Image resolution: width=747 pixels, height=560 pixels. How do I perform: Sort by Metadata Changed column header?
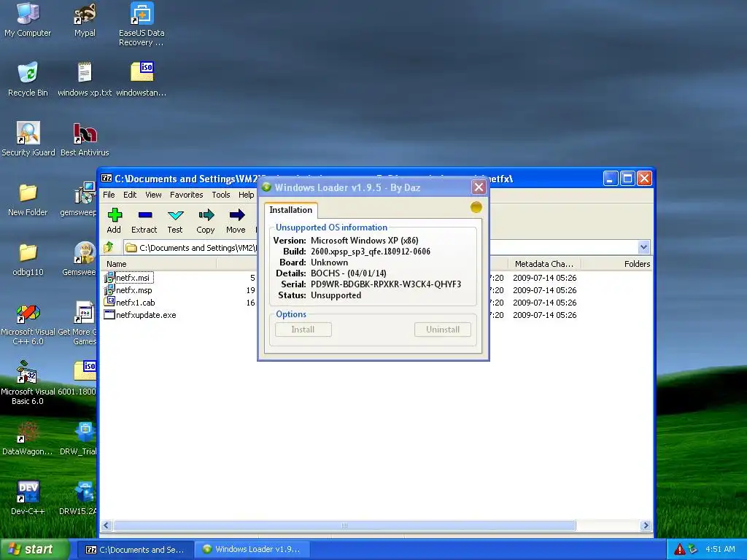pyautogui.click(x=544, y=264)
